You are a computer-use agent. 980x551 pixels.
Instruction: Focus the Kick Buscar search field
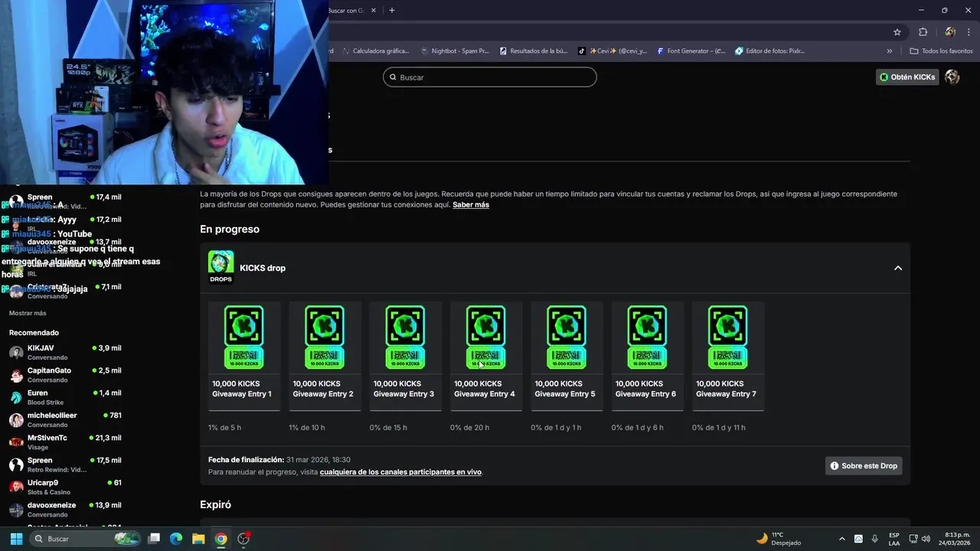(x=490, y=77)
